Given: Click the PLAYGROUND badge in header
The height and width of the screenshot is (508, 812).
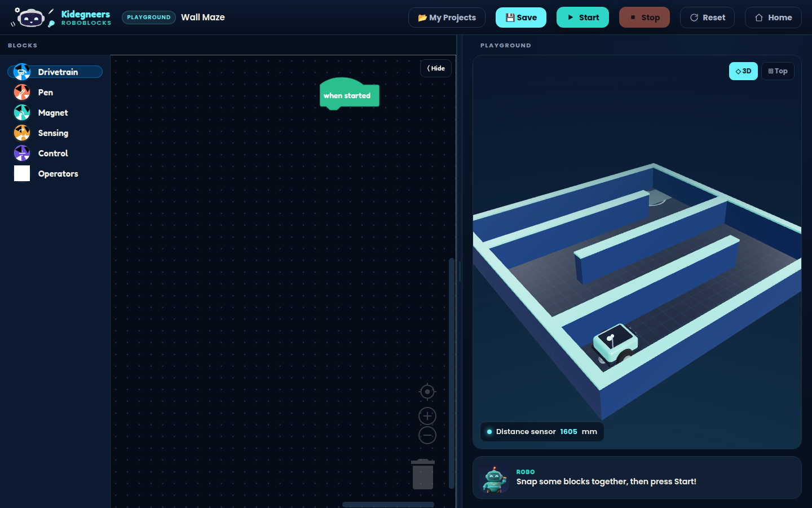Looking at the screenshot, I should click(149, 17).
